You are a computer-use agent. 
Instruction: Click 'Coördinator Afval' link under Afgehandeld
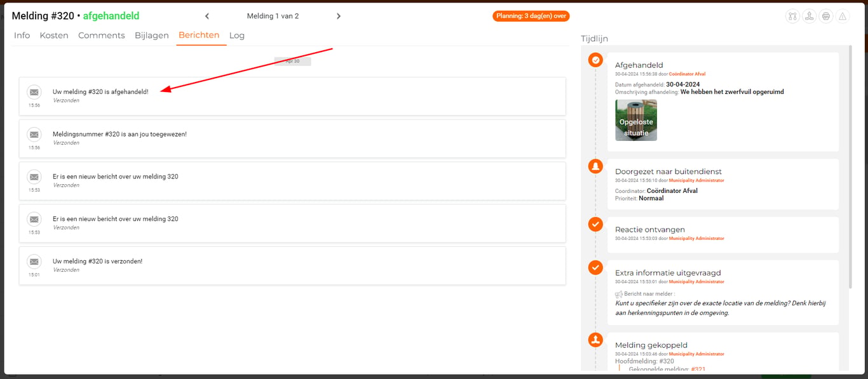click(687, 74)
